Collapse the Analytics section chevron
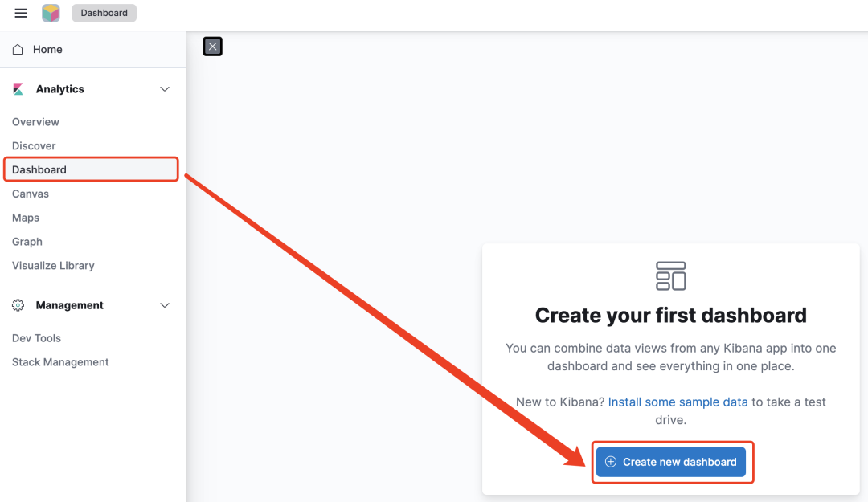The height and width of the screenshot is (502, 868). coord(165,89)
